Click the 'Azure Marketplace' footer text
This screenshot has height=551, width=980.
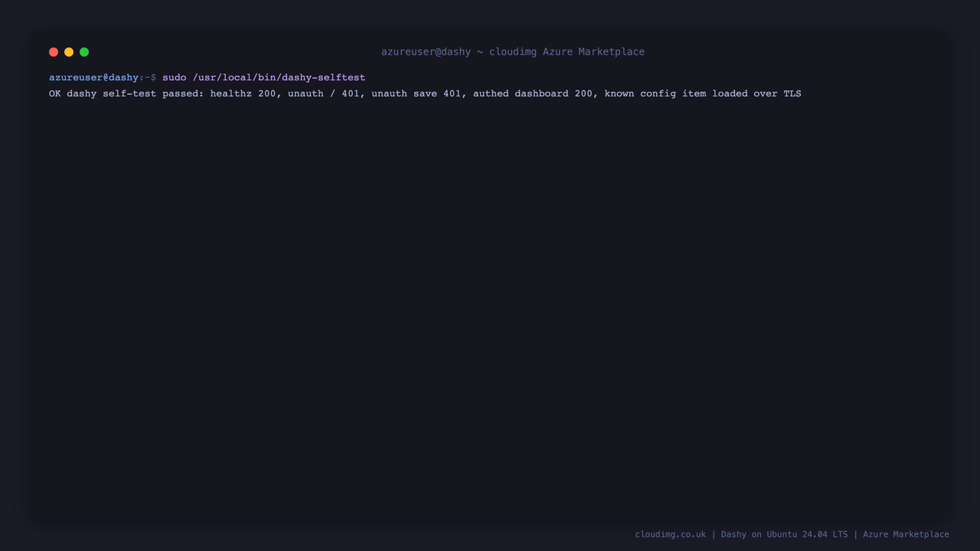[906, 534]
